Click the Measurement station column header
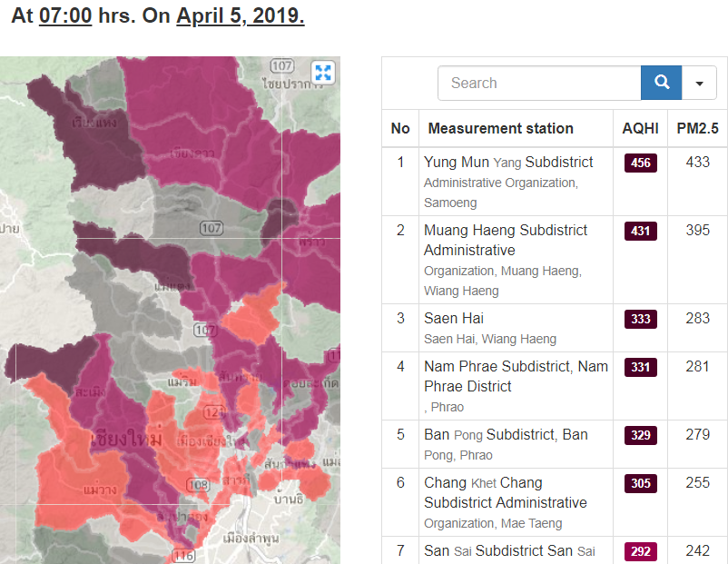 point(500,128)
